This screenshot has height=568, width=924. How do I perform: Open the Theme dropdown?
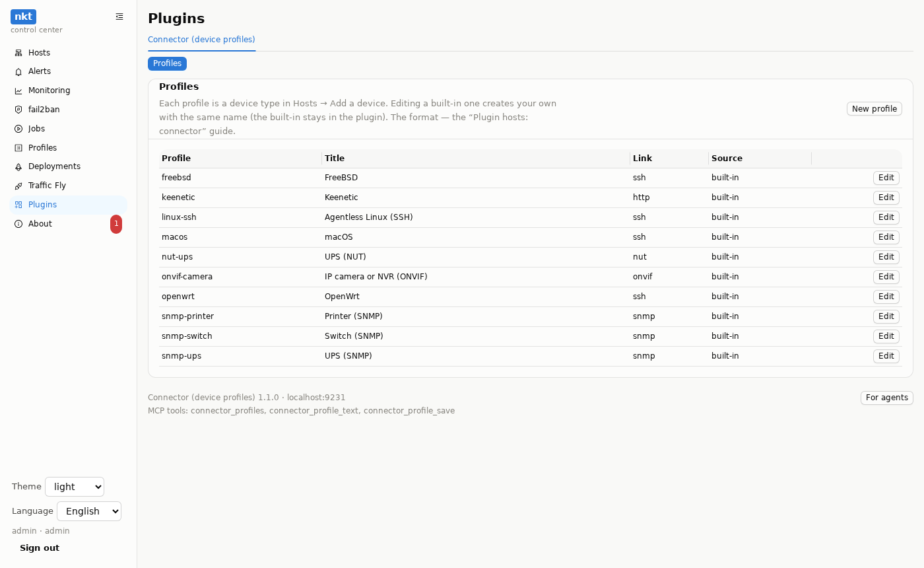[75, 487]
